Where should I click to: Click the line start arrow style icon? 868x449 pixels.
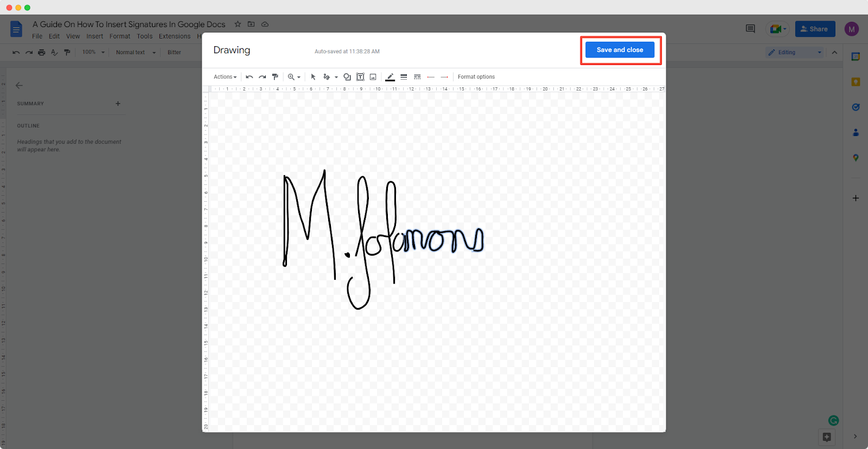pyautogui.click(x=431, y=77)
